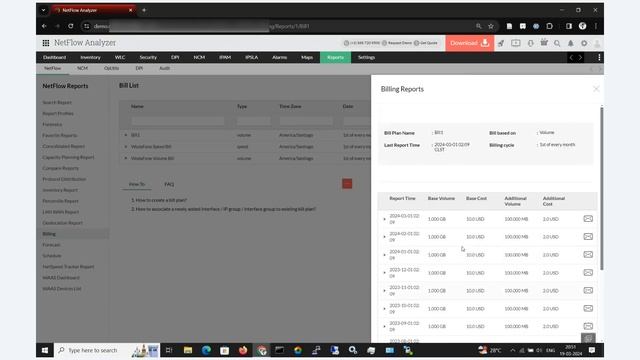Image resolution: width=640 pixels, height=360 pixels.
Task: Expand the Bill1 row in Bill List
Action: 126,135
